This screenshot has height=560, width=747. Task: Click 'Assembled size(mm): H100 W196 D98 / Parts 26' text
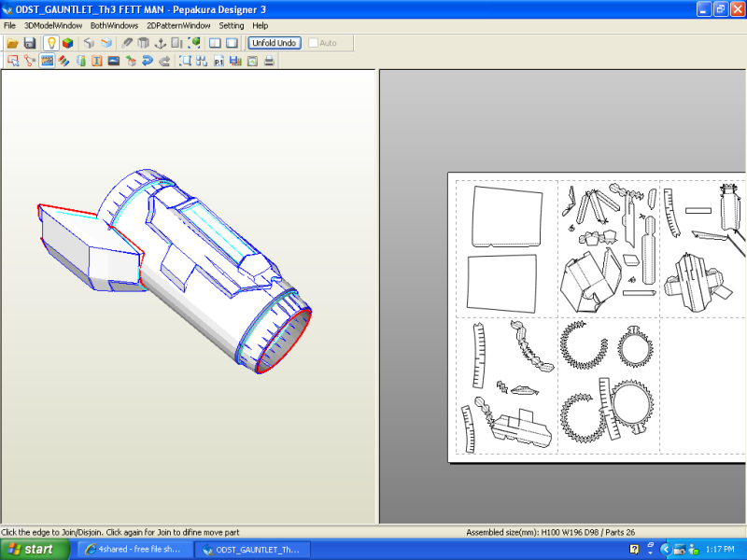click(550, 532)
